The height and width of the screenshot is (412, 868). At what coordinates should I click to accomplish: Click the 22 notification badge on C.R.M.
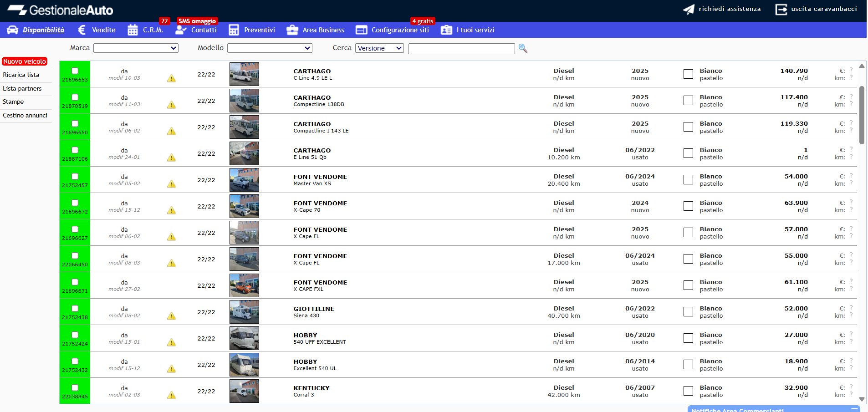(x=164, y=21)
